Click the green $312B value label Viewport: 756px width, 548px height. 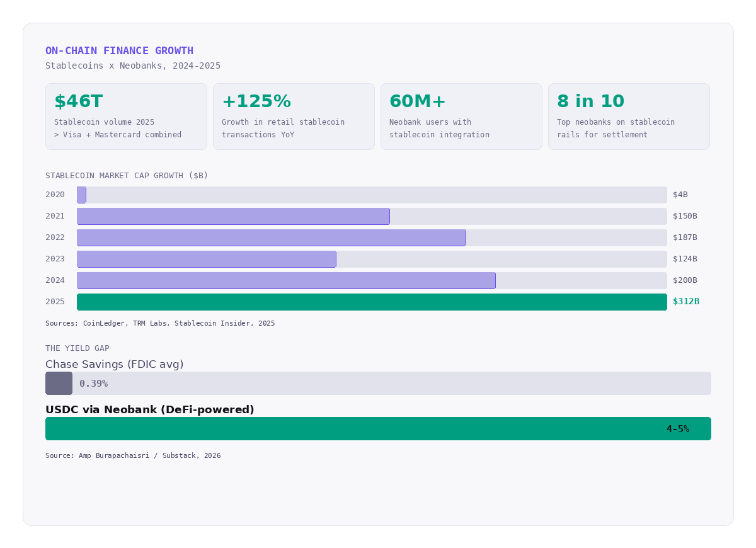[686, 302]
